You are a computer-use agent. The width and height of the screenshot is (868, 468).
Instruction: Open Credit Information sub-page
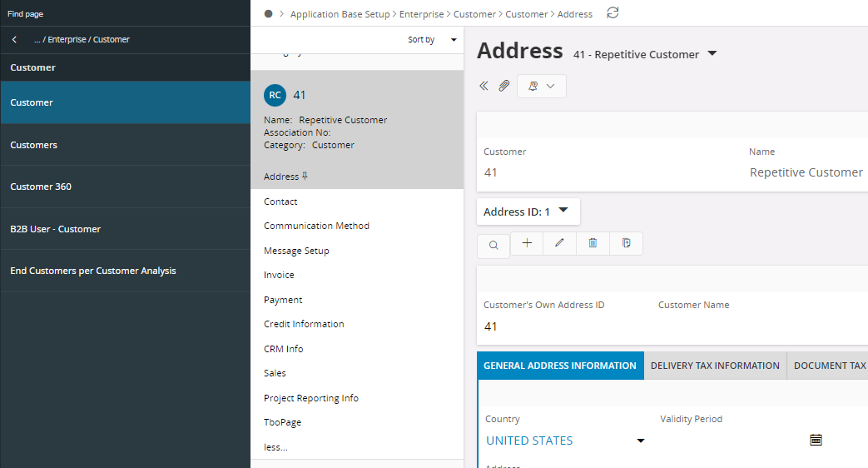tap(304, 324)
